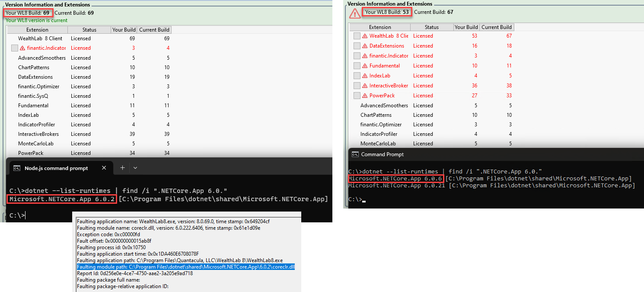This screenshot has width=644, height=292.
Task: Select InteractiveBrokers row in build 69 list
Action: pos(89,134)
